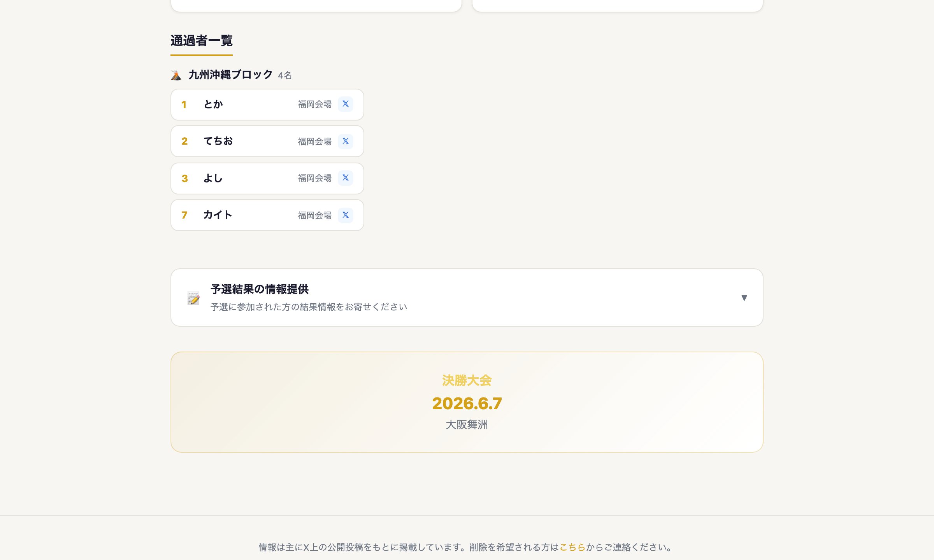
Task: Click 福岡会場 in the カイト row
Action: click(314, 215)
